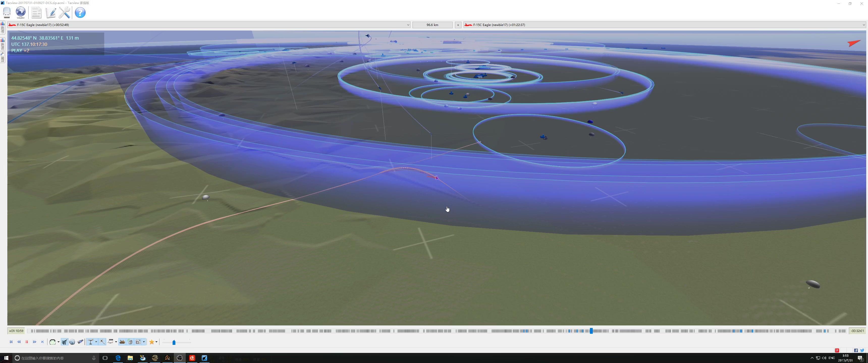Click the plus button beside distance field
The height and width of the screenshot is (363, 868).
click(458, 25)
